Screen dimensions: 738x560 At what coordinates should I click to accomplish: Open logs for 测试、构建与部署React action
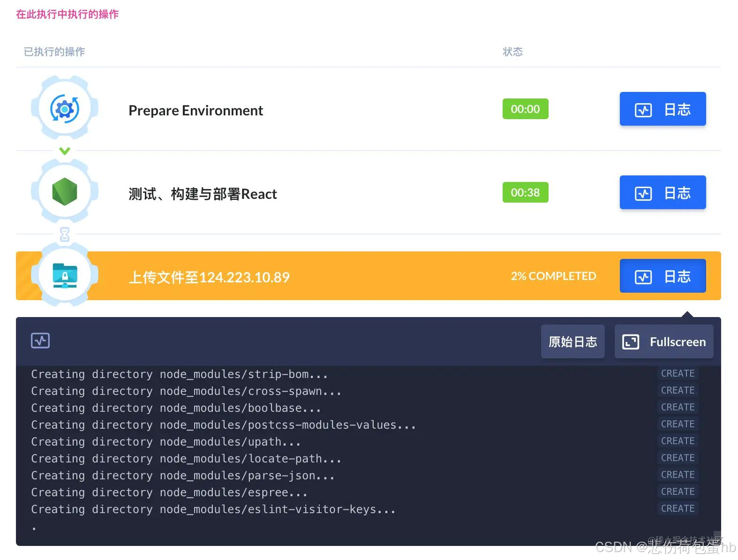click(x=663, y=192)
